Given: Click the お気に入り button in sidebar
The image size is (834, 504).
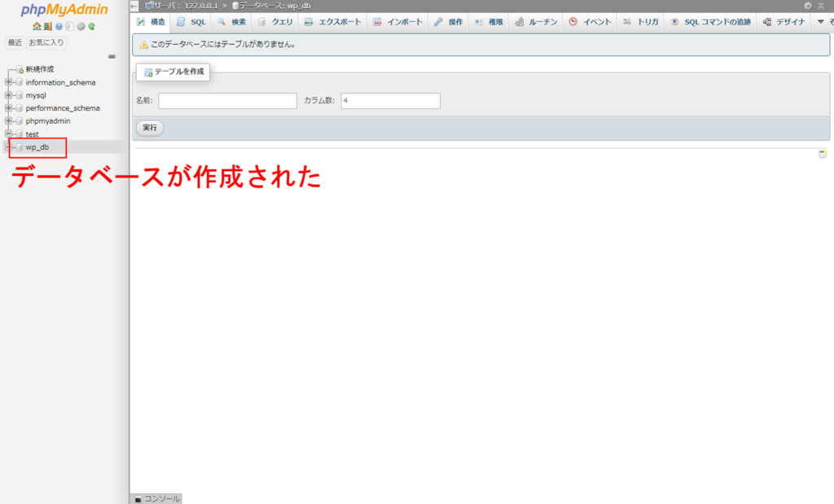Looking at the screenshot, I should (x=46, y=42).
